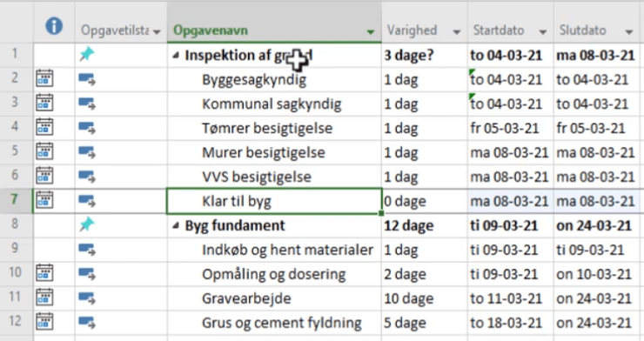Screen dimensions: 644x341
Task: Click the Murer besigtigelse start date cell
Action: point(510,152)
